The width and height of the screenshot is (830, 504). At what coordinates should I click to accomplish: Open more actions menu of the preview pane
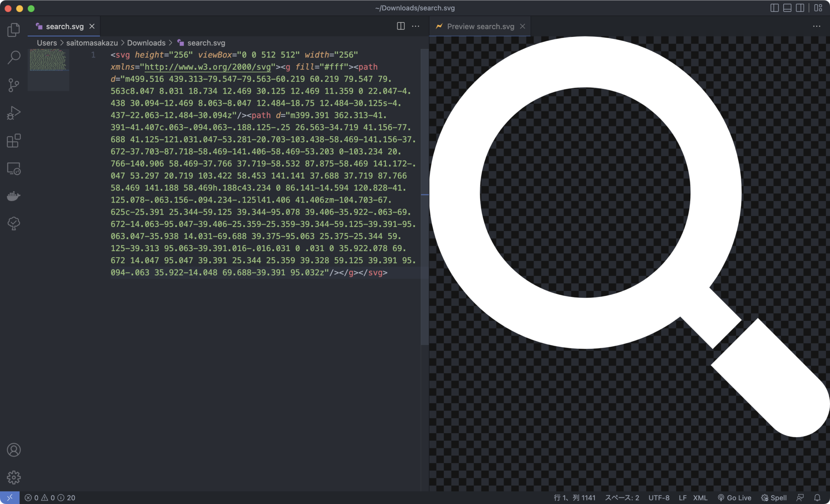[x=817, y=26]
